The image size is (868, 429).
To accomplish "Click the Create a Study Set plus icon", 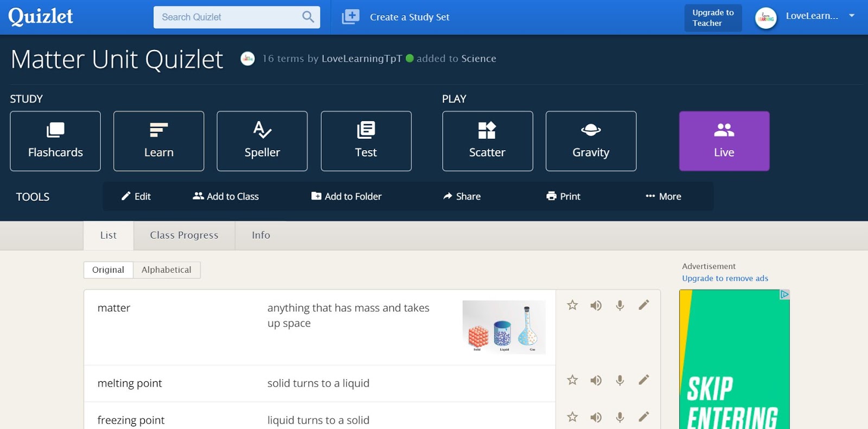I will [x=350, y=17].
